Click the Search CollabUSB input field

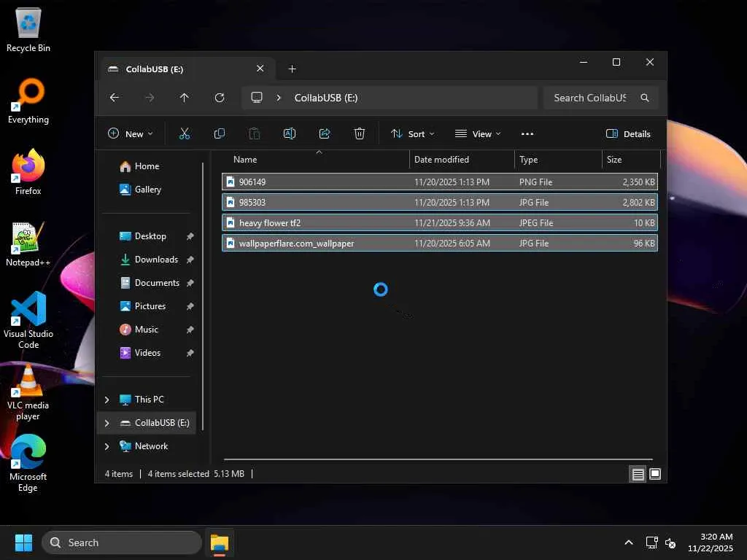click(x=589, y=98)
